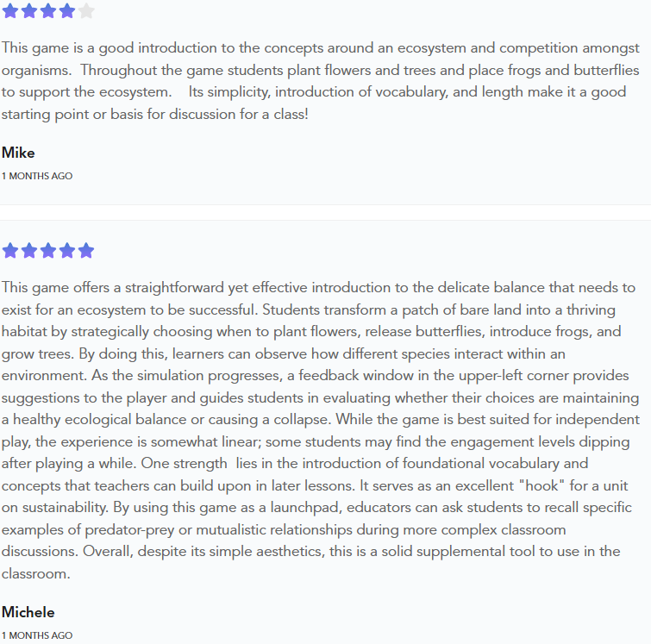Open reviewer Mike's name
This screenshot has width=651, height=644.
click(x=18, y=153)
